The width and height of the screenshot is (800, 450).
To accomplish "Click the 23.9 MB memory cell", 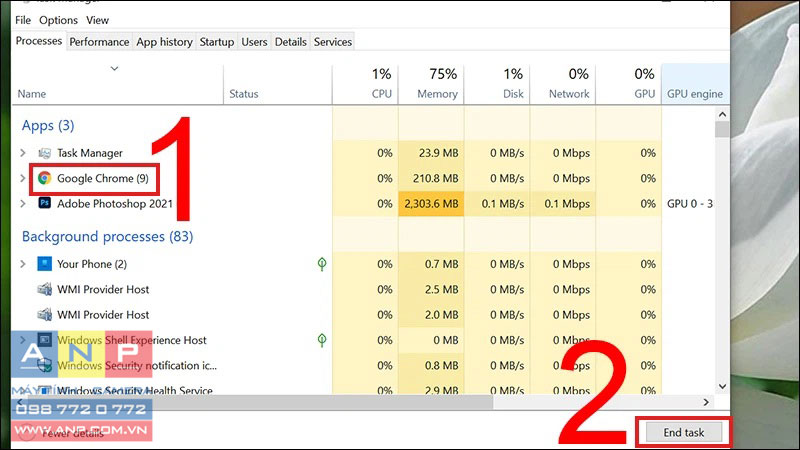I will pos(431,153).
